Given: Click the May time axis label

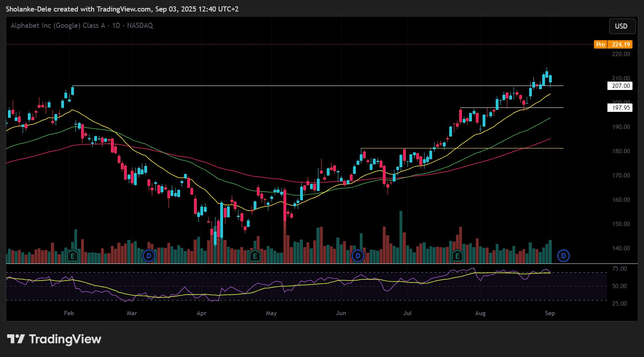Looking at the screenshot, I should click(x=271, y=313).
